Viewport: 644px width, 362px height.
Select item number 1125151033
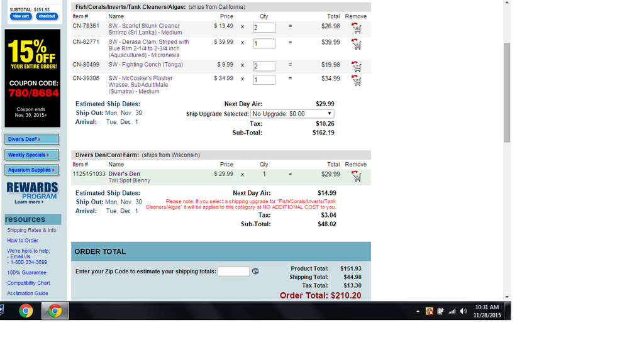[89, 174]
